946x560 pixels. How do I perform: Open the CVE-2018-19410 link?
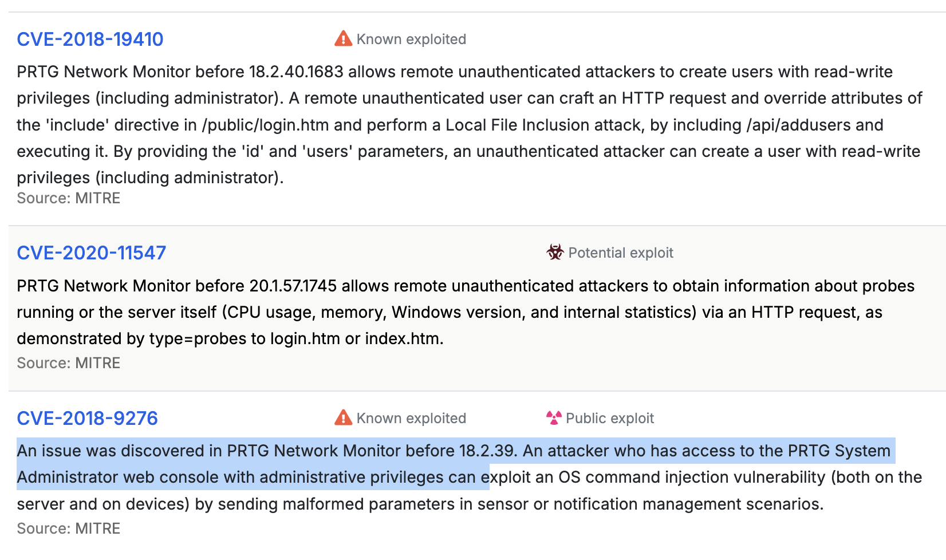pyautogui.click(x=90, y=39)
